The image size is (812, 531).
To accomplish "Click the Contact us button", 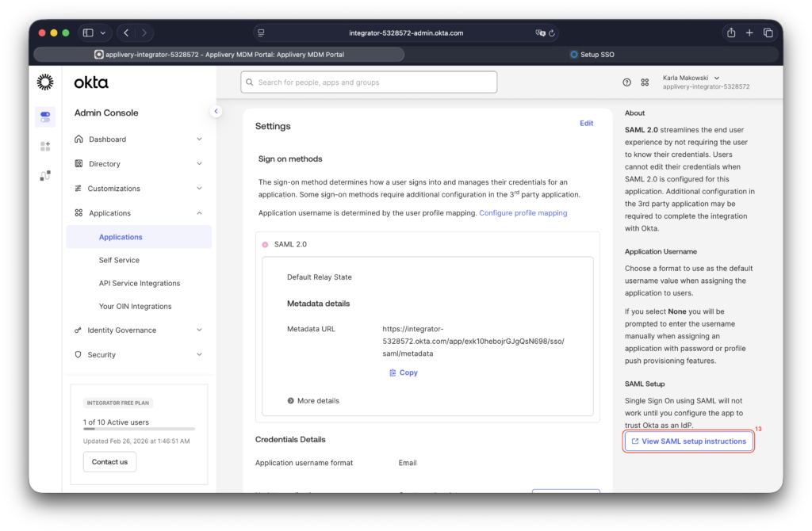I will [x=109, y=461].
